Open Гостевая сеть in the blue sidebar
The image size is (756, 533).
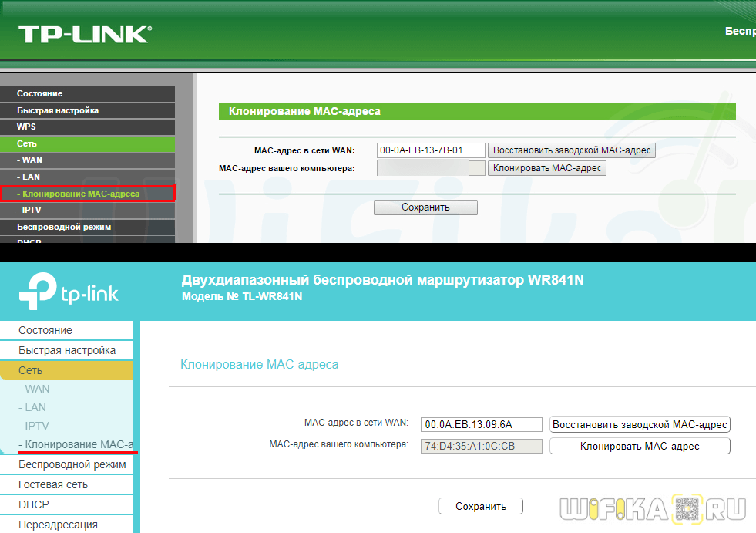pyautogui.click(x=53, y=484)
